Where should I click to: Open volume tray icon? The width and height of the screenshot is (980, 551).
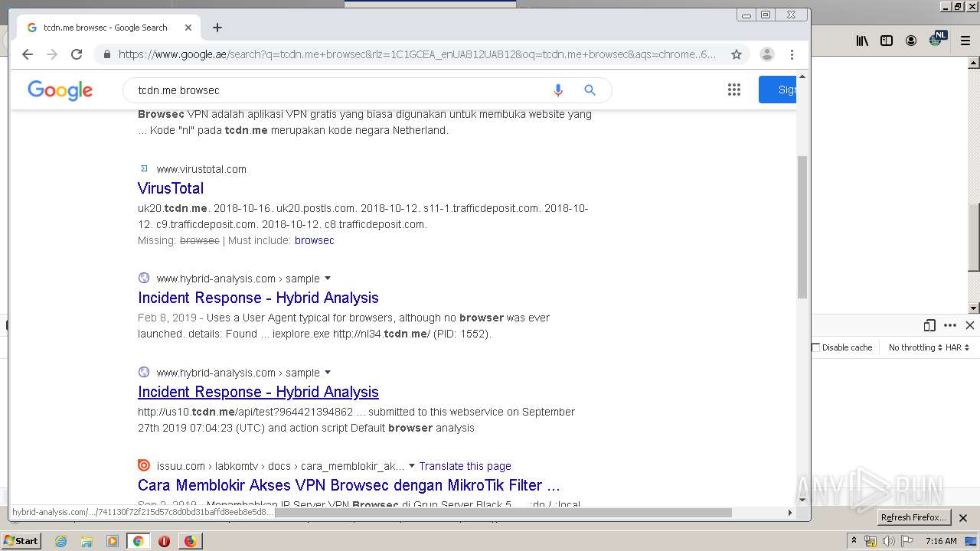pyautogui.click(x=888, y=541)
